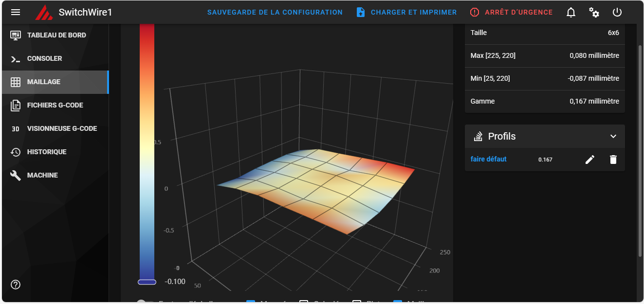This screenshot has height=304, width=644.
Task: Open the hamburger navigation menu
Action: [x=16, y=12]
